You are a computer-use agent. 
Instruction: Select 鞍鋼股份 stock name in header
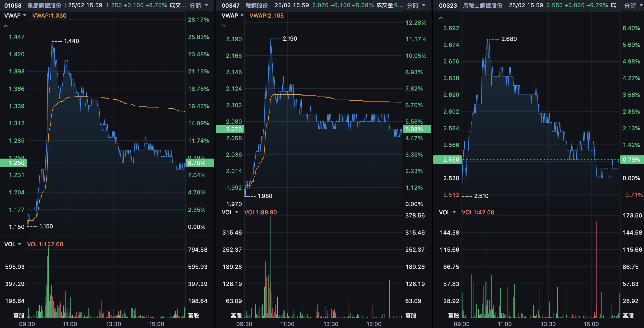[257, 5]
